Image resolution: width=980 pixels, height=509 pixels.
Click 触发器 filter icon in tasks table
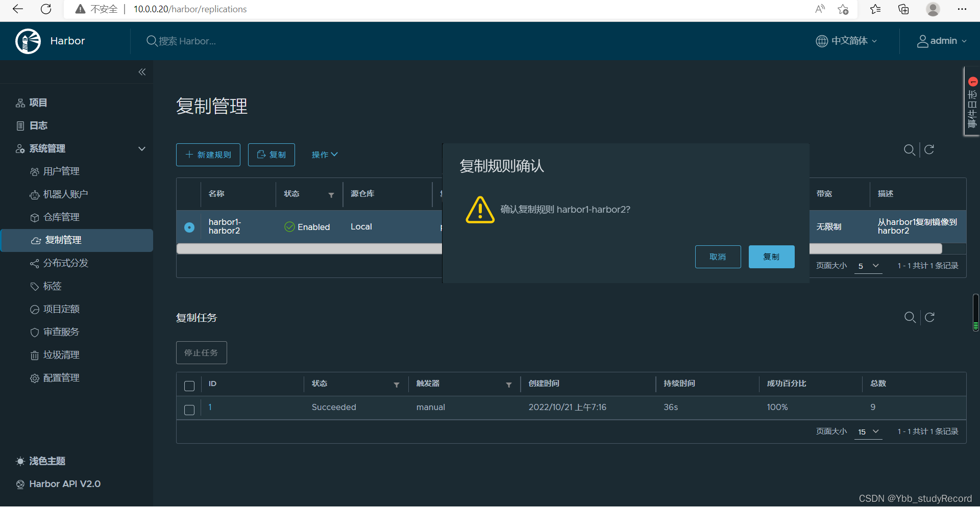coord(509,385)
